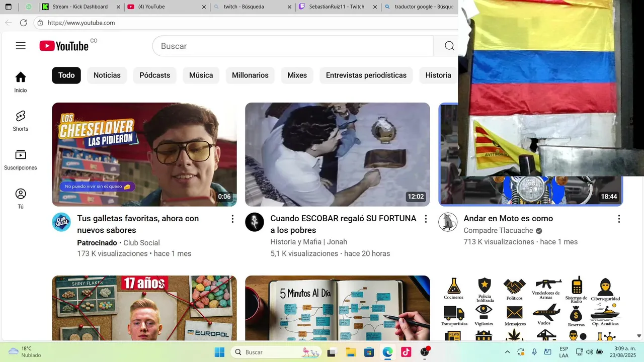Open Club Social channel avatar
This screenshot has height=362, width=644.
point(61,222)
